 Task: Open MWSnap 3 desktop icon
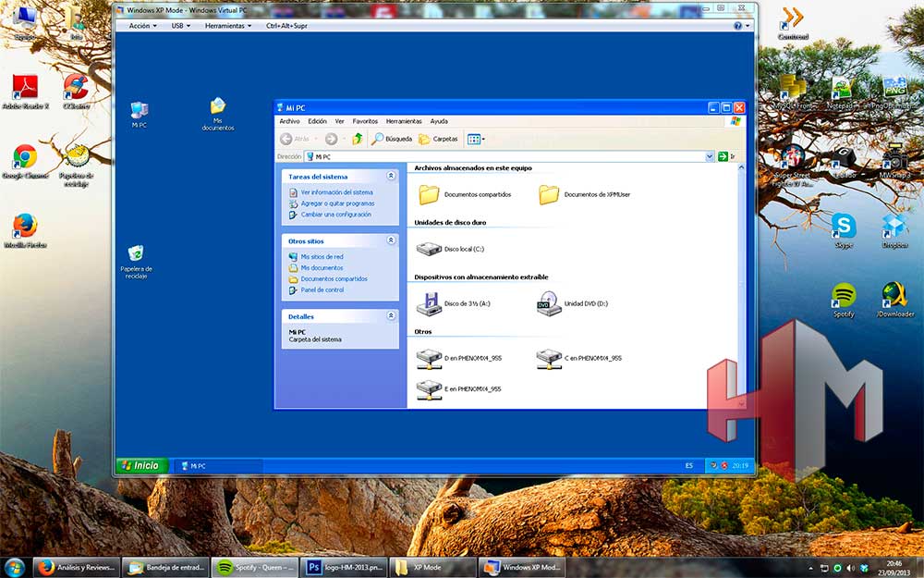pyautogui.click(x=894, y=161)
